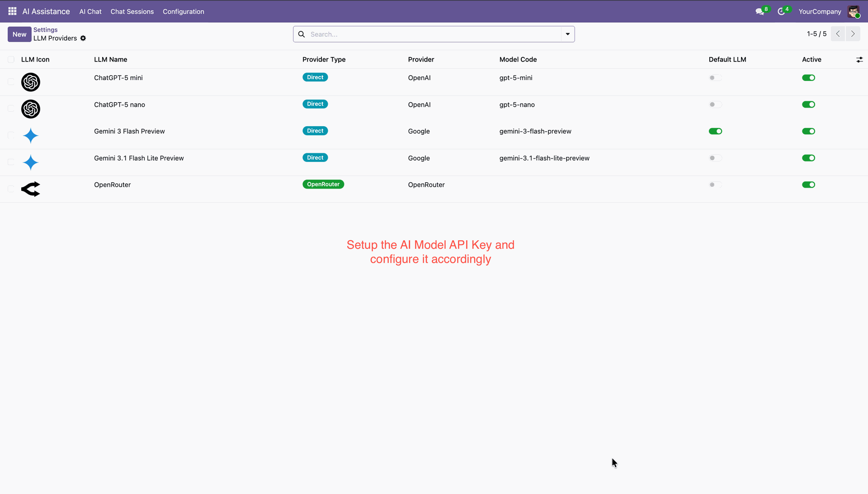Open the LLM Providers gear actions icon
Viewport: 868px width, 494px height.
tap(83, 38)
